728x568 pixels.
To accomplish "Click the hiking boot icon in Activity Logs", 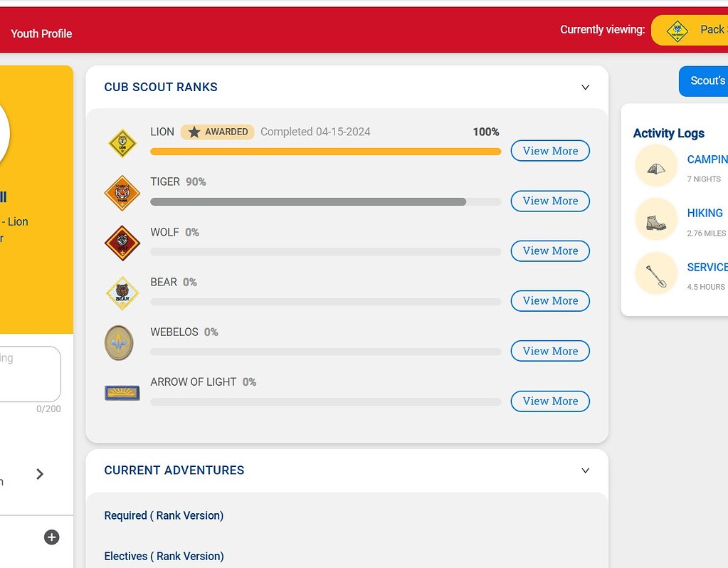I will (655, 219).
